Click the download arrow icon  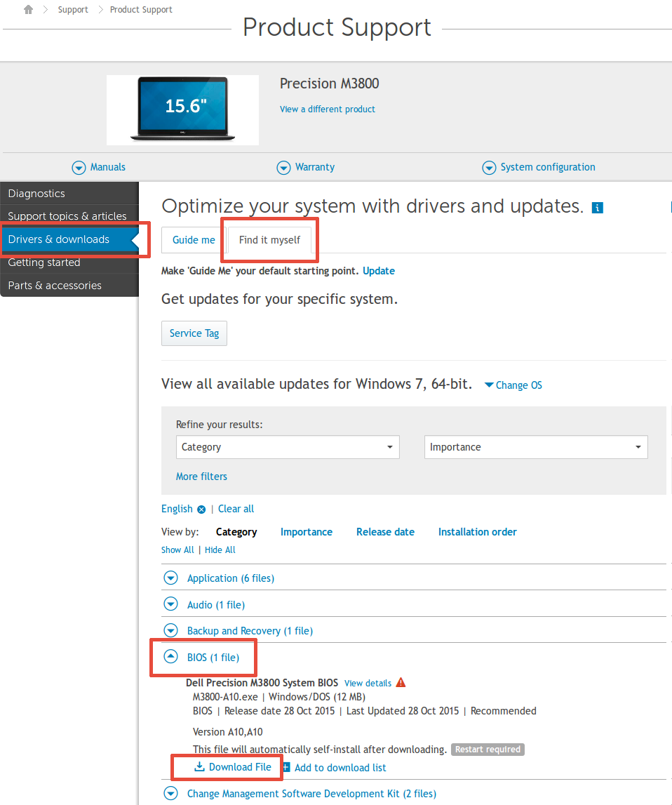(x=199, y=766)
